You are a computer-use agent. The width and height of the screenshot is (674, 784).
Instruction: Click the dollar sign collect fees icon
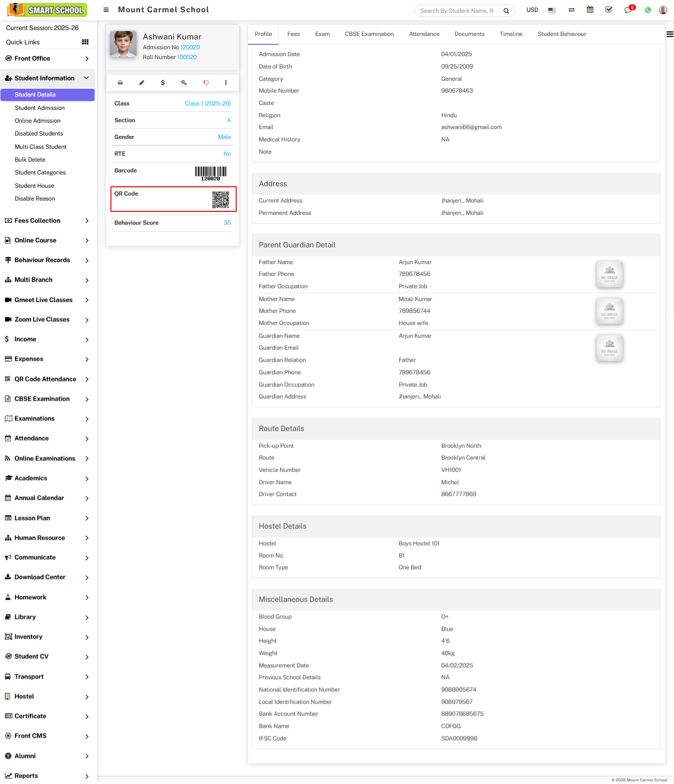[163, 83]
